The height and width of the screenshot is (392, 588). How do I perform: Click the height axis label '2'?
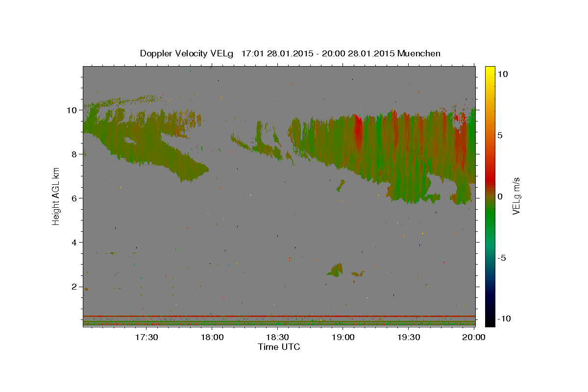(x=74, y=287)
